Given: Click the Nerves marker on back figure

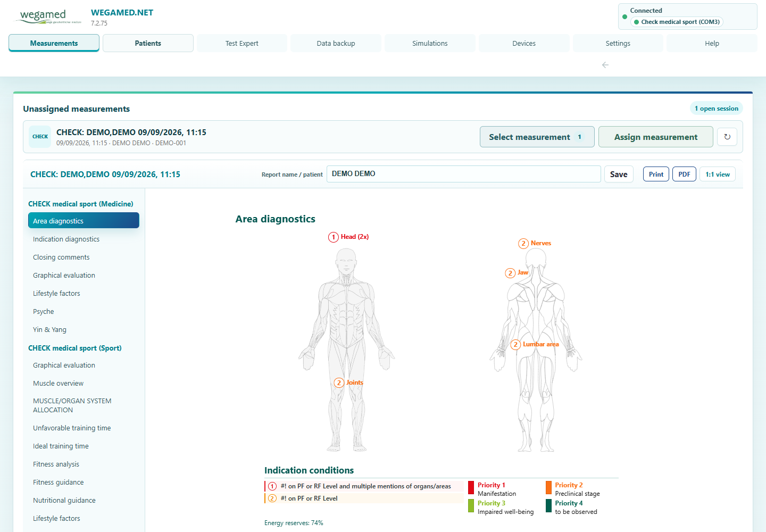Looking at the screenshot, I should (535, 243).
